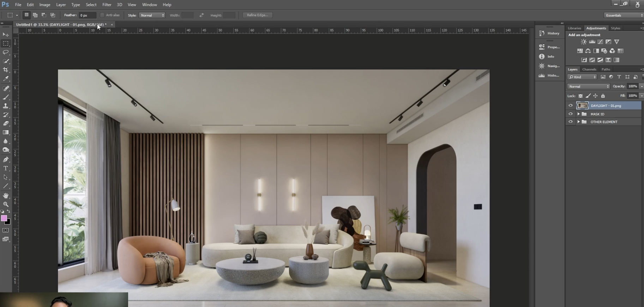Screen dimensions: 644x307
Task: Expand the OTHER ELEMENT group
Action: tap(578, 122)
